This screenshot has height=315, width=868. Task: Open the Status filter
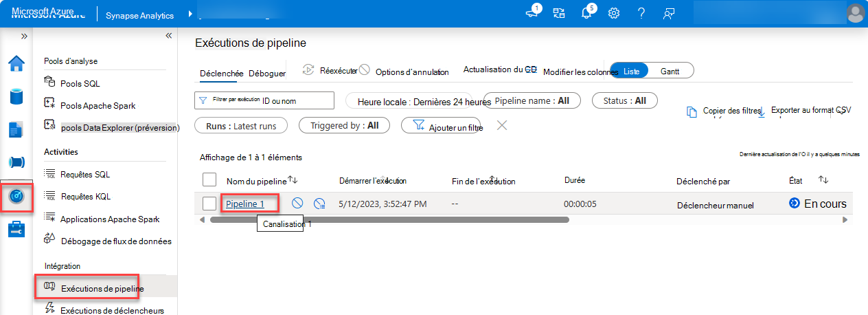(624, 100)
